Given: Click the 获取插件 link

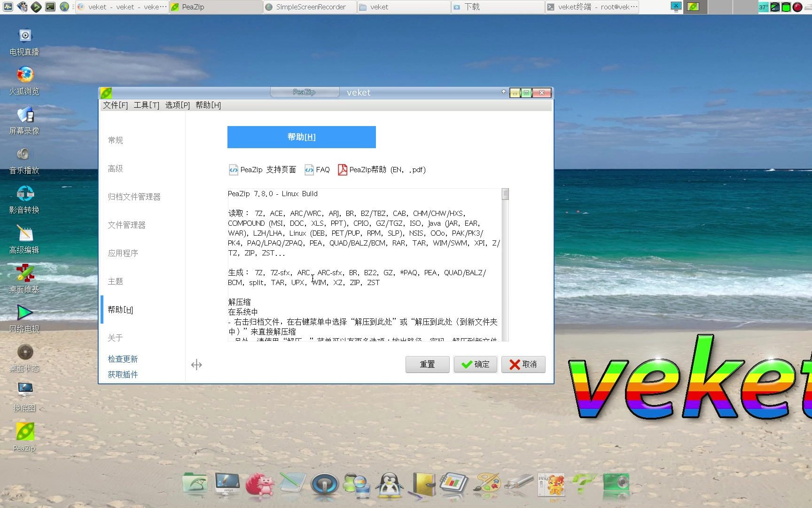Looking at the screenshot, I should [x=123, y=374].
